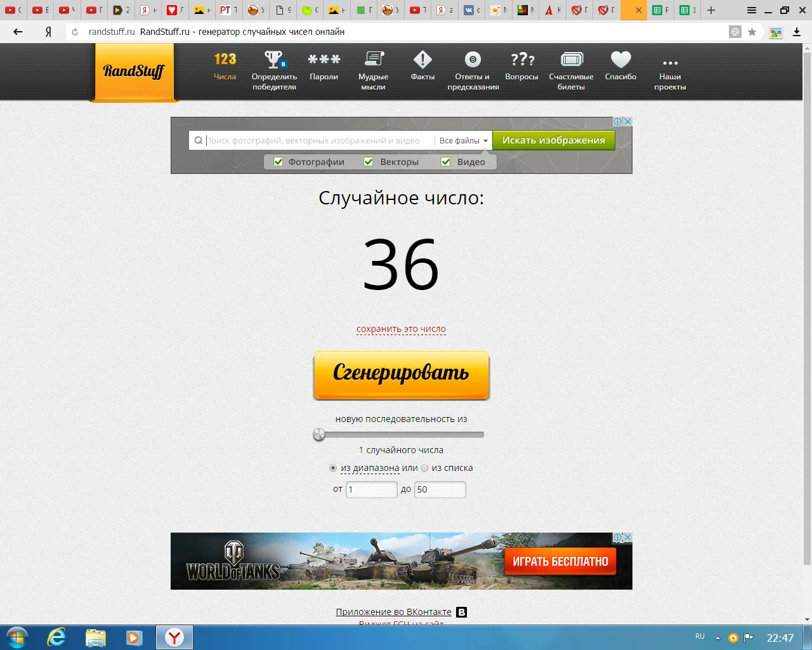
Task: Click the 'от' minimum value field
Action: (372, 489)
